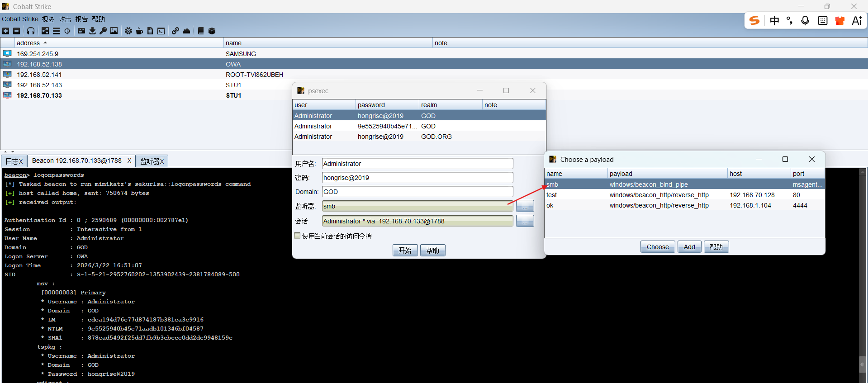Viewport: 868px width, 383px height.
Task: Toggle the IME punctuation mode icon
Action: coord(789,20)
